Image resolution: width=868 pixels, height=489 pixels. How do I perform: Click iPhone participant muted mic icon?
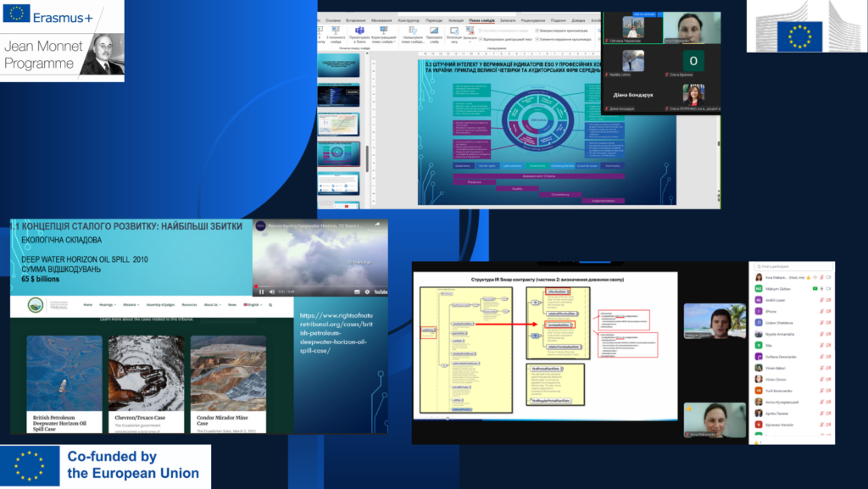pyautogui.click(x=821, y=311)
